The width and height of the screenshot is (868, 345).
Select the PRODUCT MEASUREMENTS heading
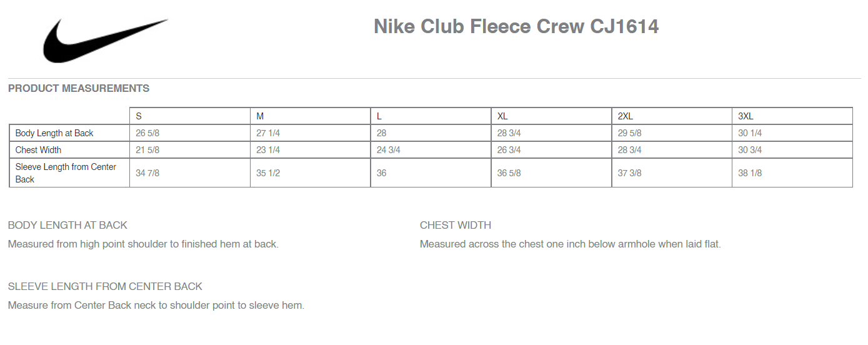pos(79,88)
